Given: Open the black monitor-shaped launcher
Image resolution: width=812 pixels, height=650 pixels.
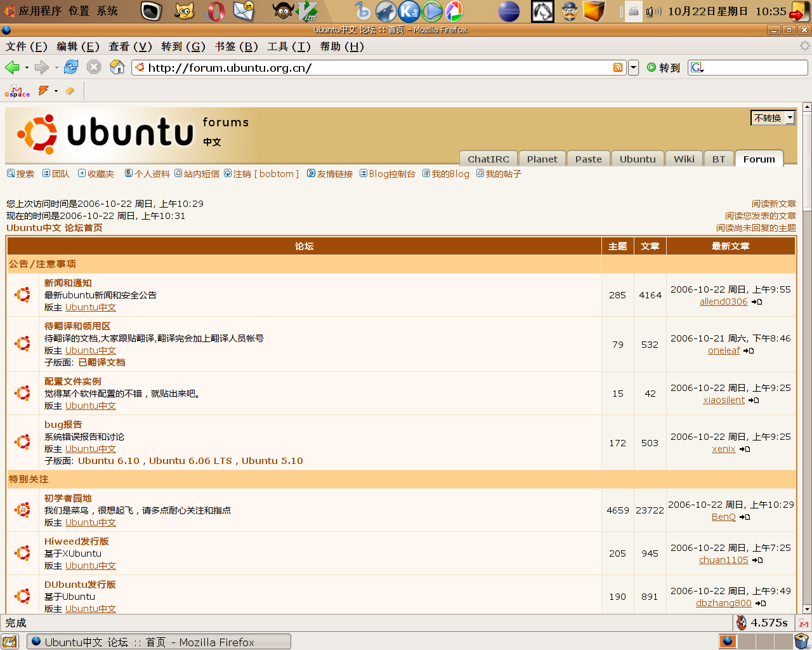Looking at the screenshot, I should click(151, 11).
